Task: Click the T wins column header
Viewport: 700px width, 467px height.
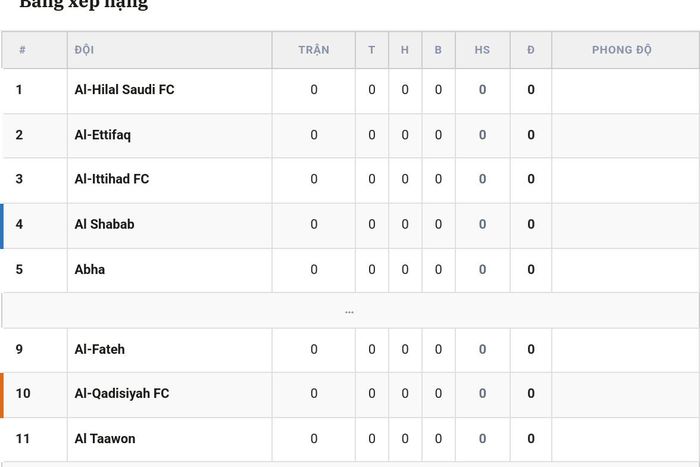Action: click(372, 50)
